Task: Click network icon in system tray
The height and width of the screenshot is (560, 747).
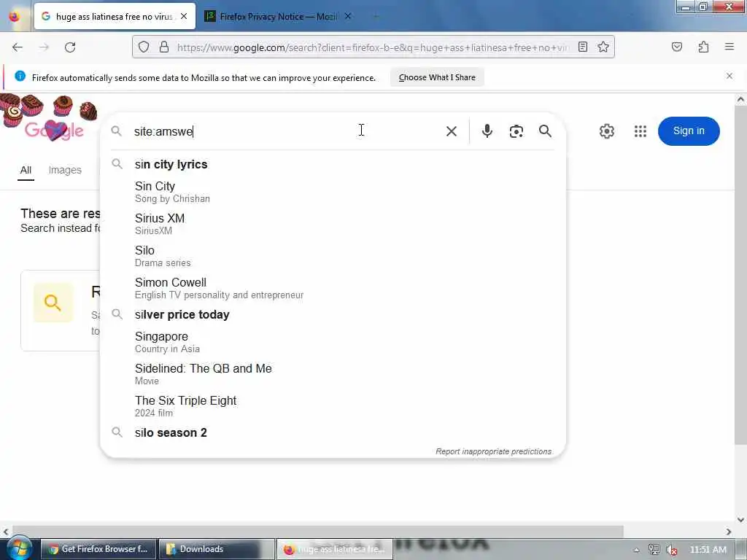Action: coord(654,550)
